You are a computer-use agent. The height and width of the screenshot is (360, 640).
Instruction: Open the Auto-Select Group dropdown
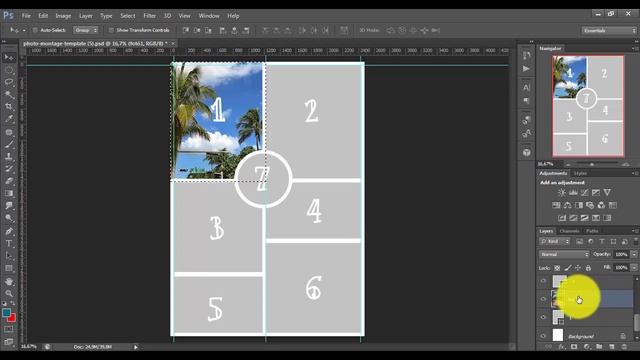click(x=86, y=30)
